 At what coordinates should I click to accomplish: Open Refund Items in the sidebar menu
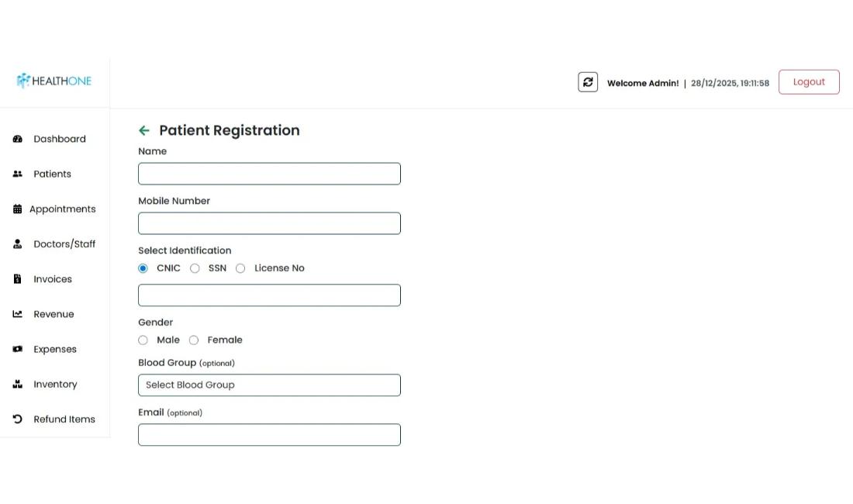point(64,419)
